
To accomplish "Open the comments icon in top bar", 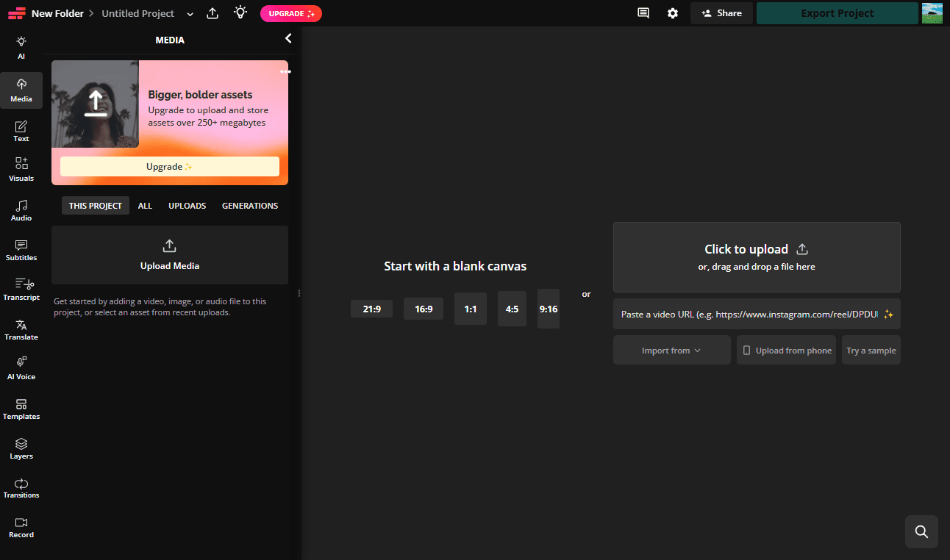I will 643,13.
